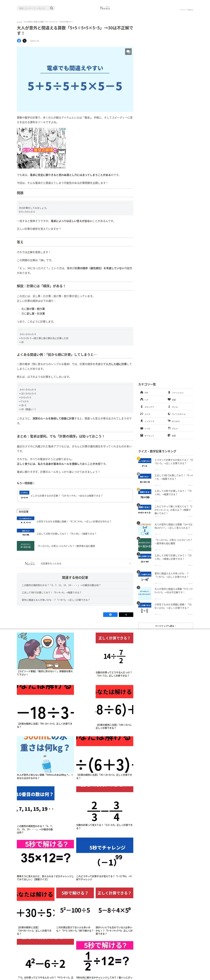Click the black X share button
The image size is (210, 980).
pyautogui.click(x=126, y=614)
